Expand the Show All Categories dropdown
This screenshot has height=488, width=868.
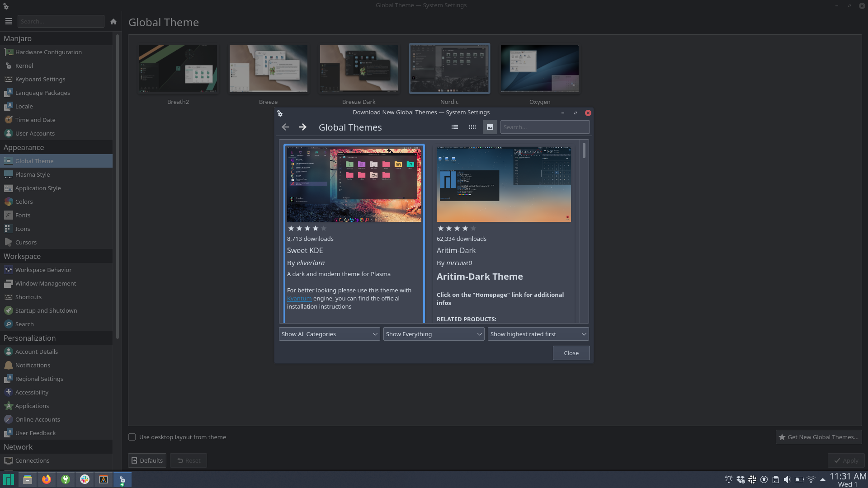click(329, 334)
